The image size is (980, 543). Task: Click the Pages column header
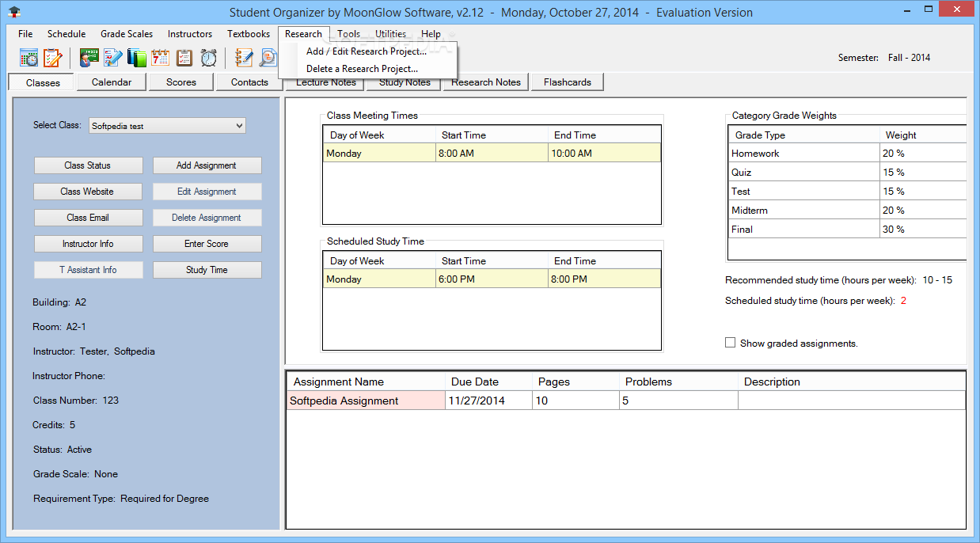point(575,382)
